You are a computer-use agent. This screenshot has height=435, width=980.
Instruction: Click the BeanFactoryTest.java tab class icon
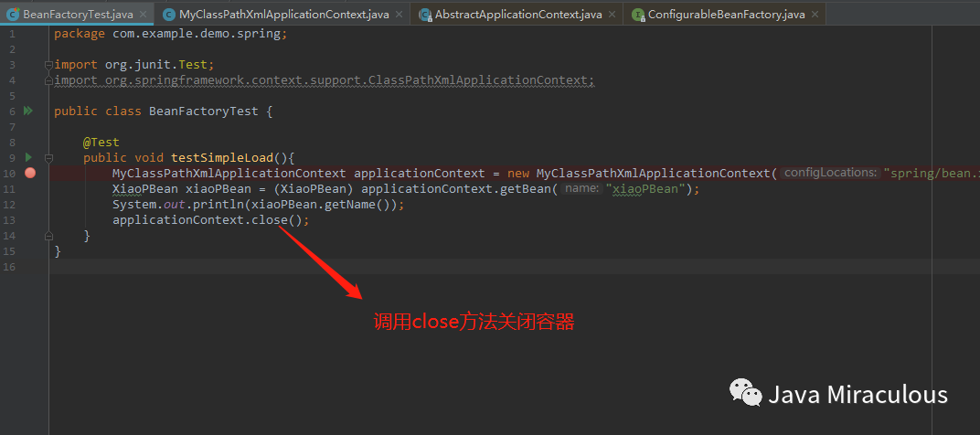12,14
